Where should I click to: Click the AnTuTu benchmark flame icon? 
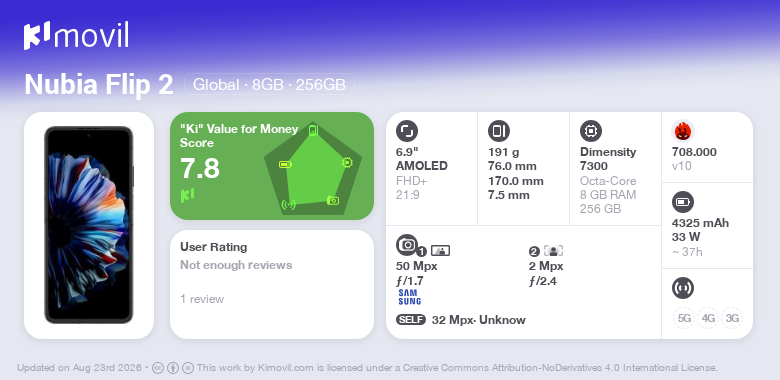coord(683,131)
